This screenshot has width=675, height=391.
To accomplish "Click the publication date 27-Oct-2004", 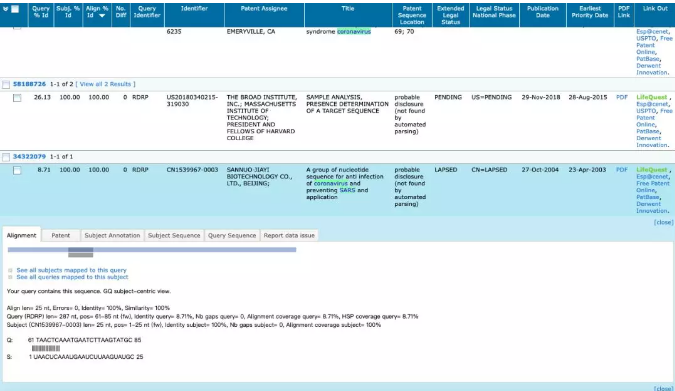I will pos(541,170).
